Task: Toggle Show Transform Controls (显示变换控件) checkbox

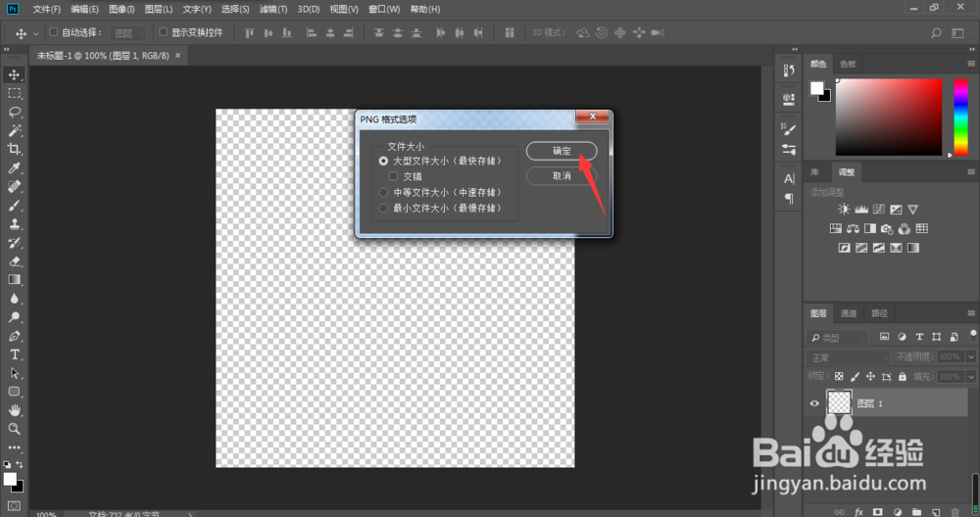Action: 163,32
